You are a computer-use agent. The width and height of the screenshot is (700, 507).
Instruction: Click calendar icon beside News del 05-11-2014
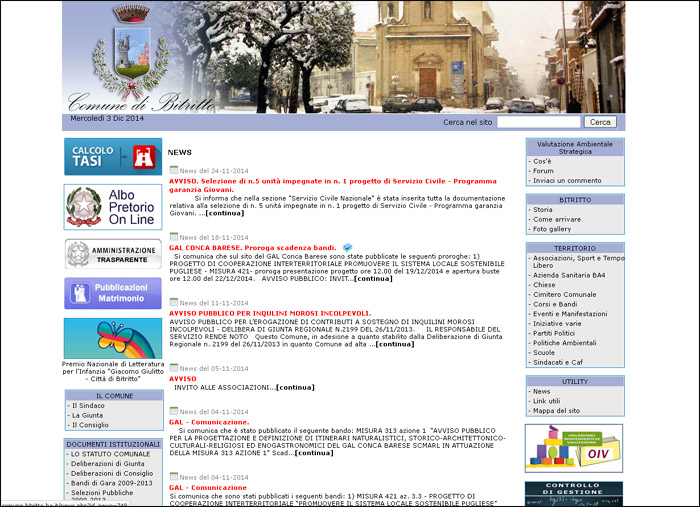[x=174, y=368]
